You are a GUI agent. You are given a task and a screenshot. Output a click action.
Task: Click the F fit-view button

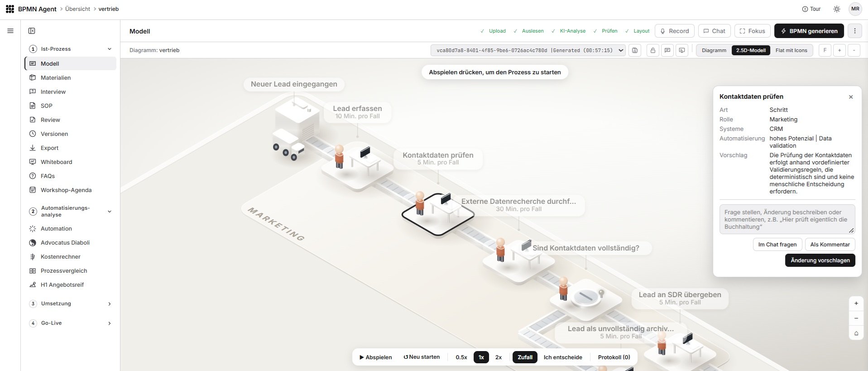(x=825, y=50)
